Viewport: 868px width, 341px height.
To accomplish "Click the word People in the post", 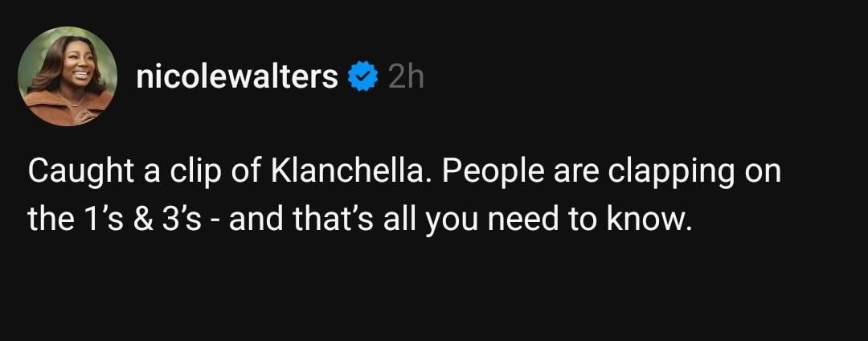I will (x=489, y=174).
